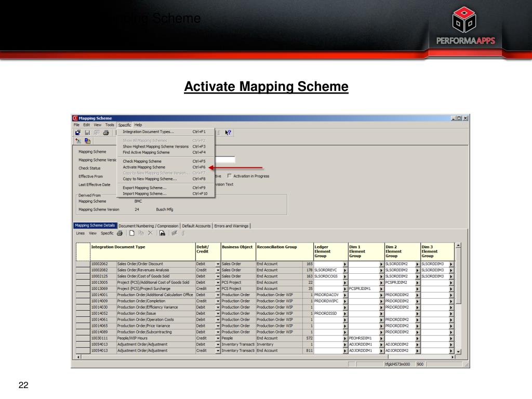Click the What's This help cursor icon
The height and width of the screenshot is (399, 532).
[228, 132]
